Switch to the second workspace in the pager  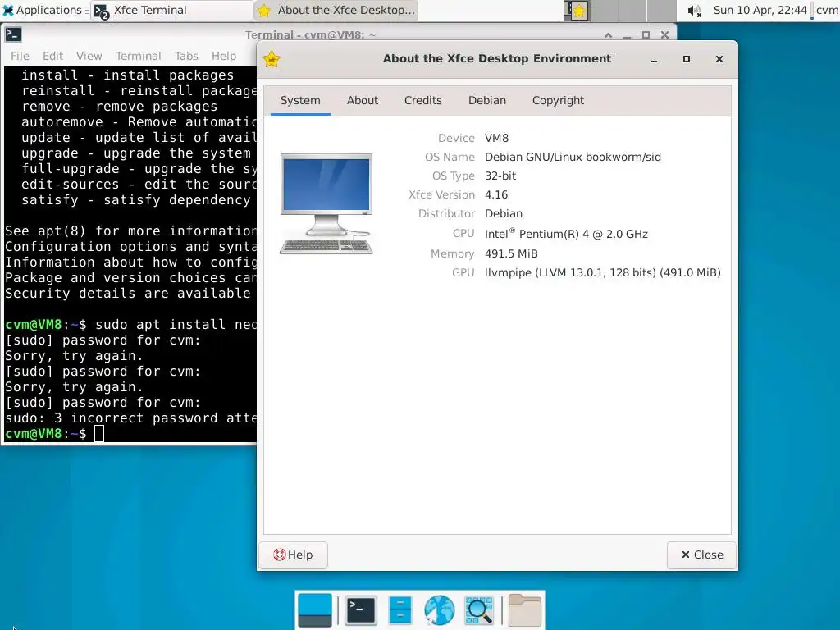pyautogui.click(x=605, y=11)
